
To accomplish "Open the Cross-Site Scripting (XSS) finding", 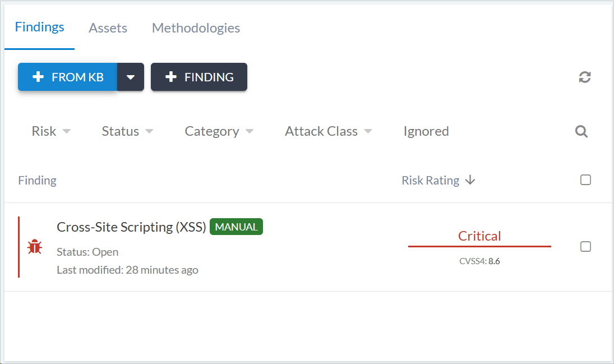I will 131,227.
